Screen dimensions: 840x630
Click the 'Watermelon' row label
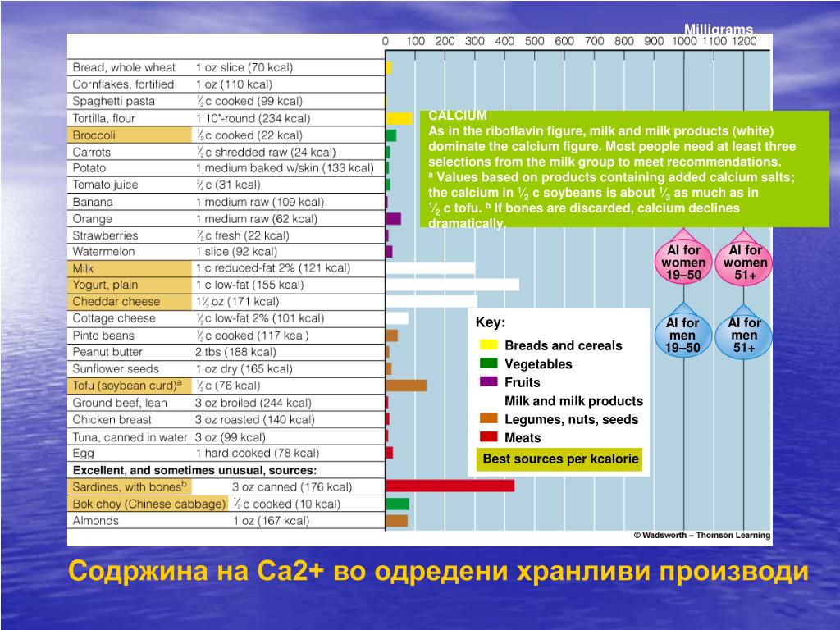click(x=103, y=252)
